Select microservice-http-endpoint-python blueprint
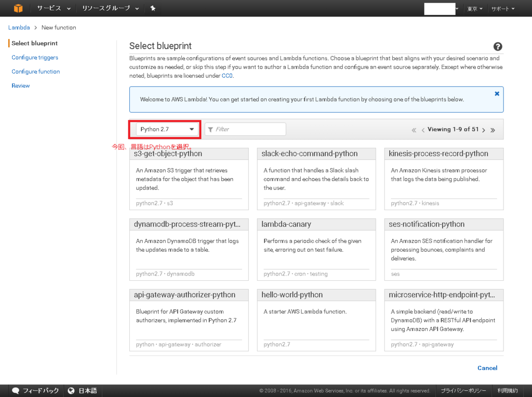 [x=444, y=320]
